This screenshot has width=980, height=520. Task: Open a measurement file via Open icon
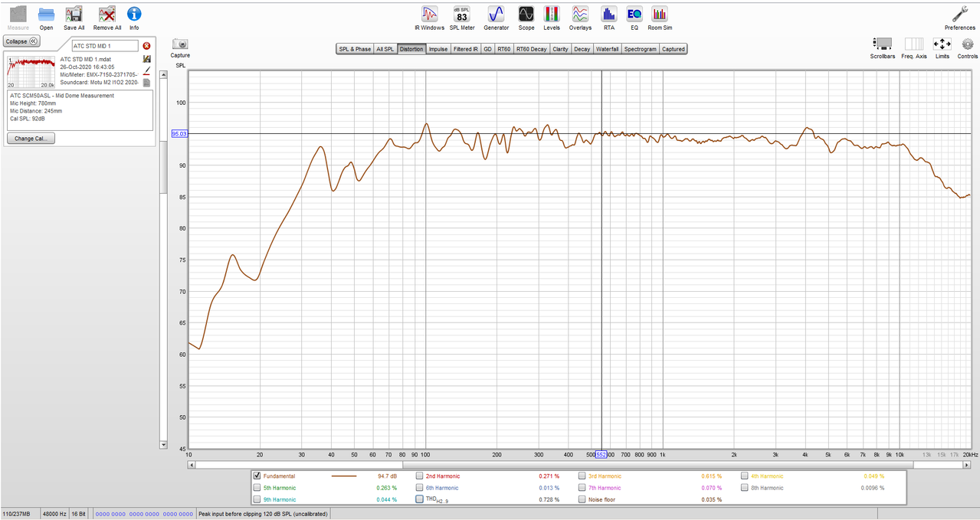tap(46, 14)
